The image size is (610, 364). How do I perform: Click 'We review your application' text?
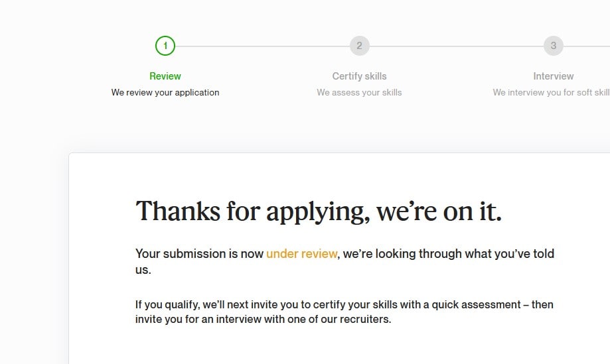165,92
